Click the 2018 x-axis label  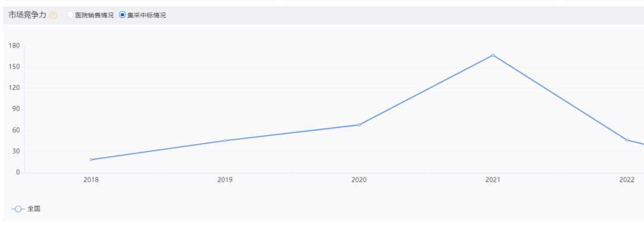click(x=91, y=180)
